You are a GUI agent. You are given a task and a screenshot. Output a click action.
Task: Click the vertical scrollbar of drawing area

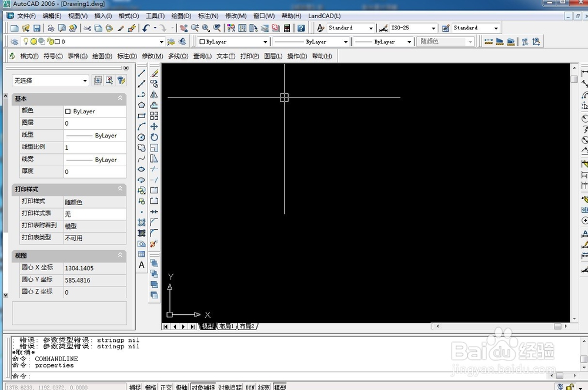click(x=574, y=193)
